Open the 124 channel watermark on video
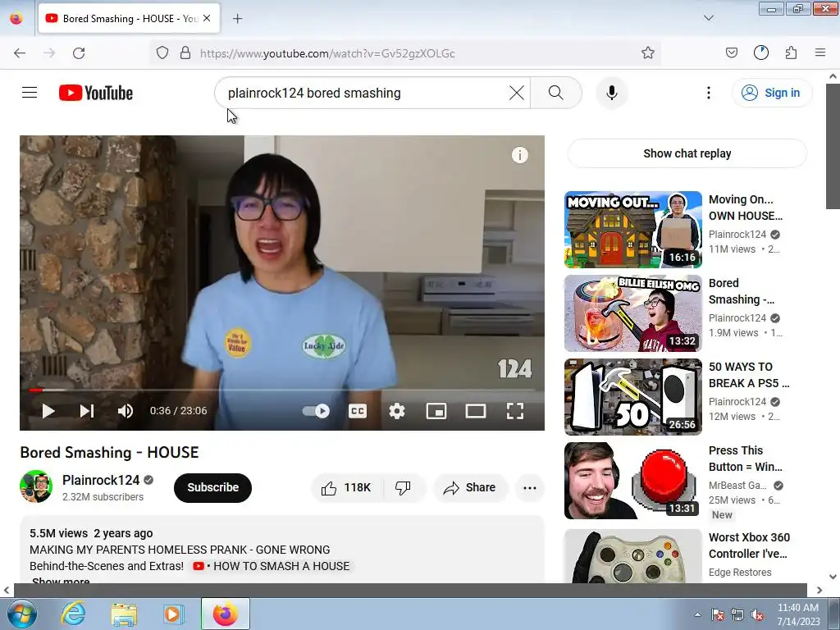This screenshot has width=840, height=630. [x=514, y=368]
